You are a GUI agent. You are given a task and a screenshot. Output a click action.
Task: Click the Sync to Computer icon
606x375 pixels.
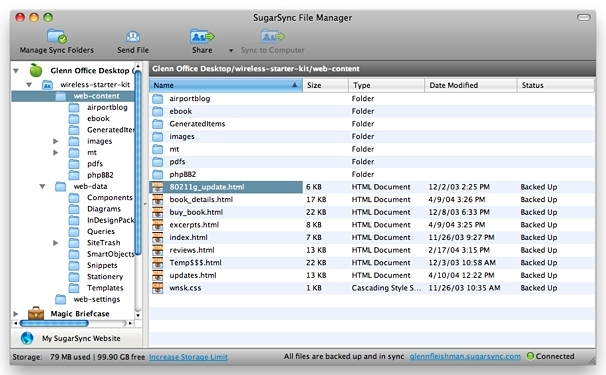[272, 36]
